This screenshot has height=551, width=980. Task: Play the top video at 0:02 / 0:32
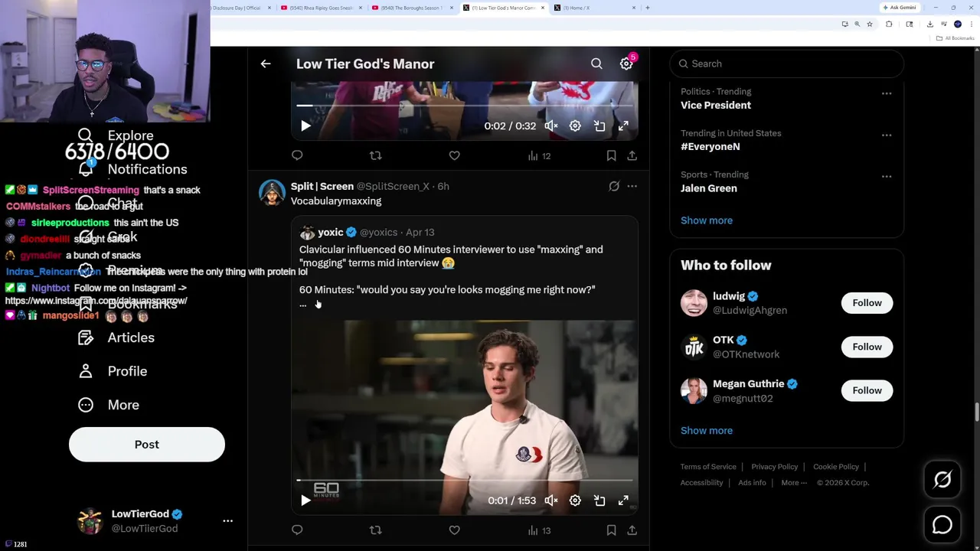[x=305, y=126]
